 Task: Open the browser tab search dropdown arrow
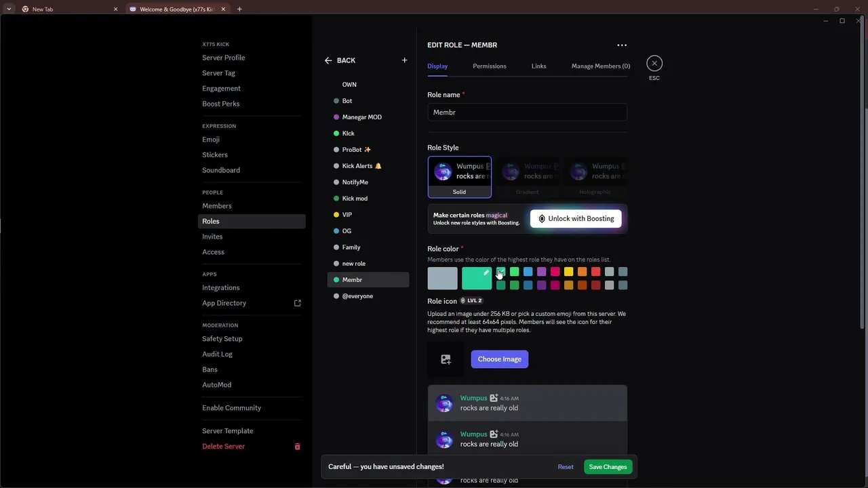pos(9,9)
